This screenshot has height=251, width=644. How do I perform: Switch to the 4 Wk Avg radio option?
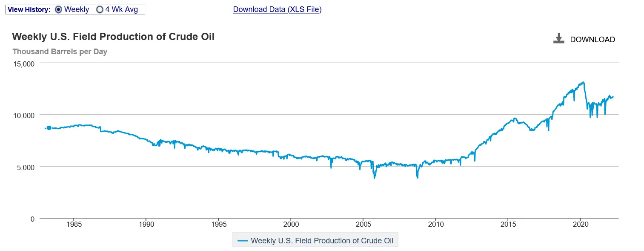click(x=100, y=9)
